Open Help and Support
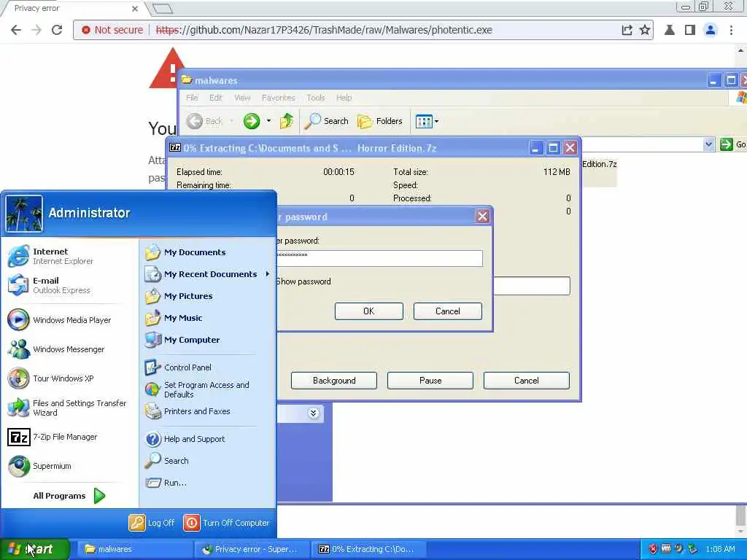The width and height of the screenshot is (747, 560). (x=185, y=438)
